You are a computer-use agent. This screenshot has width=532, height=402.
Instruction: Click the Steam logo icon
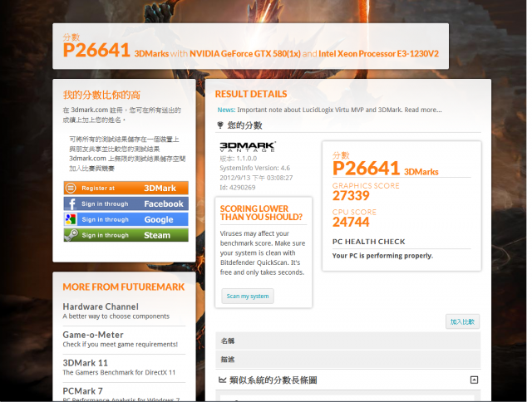click(x=71, y=235)
